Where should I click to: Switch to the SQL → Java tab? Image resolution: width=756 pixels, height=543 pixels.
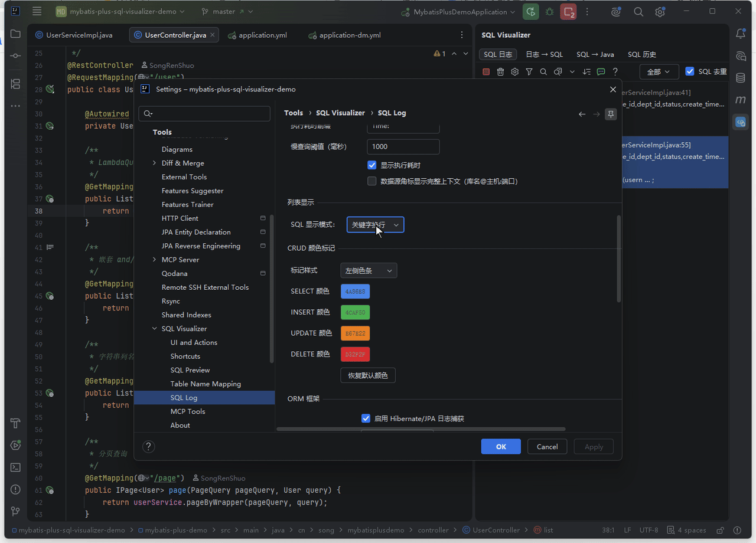click(x=595, y=54)
